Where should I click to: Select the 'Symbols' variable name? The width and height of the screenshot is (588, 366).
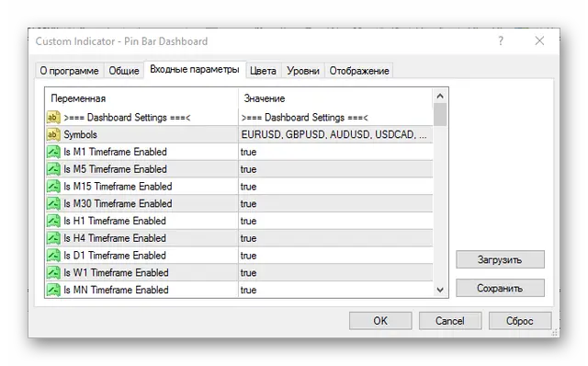point(80,134)
